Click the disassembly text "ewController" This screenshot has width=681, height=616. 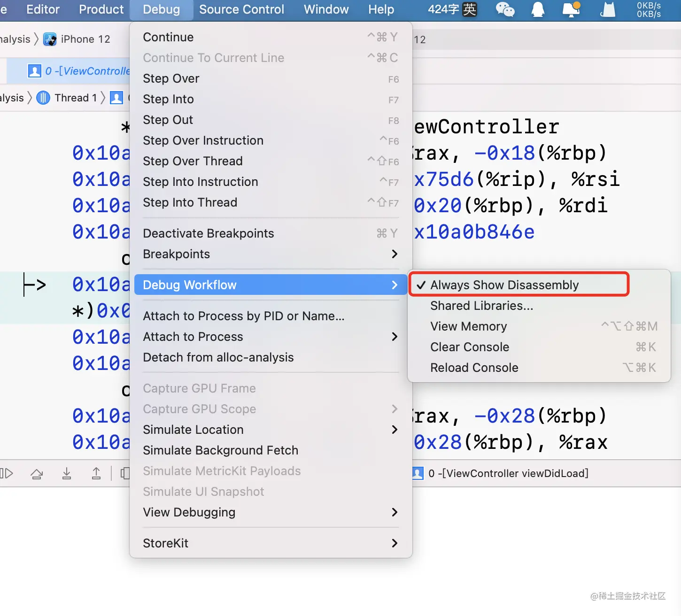pos(487,127)
